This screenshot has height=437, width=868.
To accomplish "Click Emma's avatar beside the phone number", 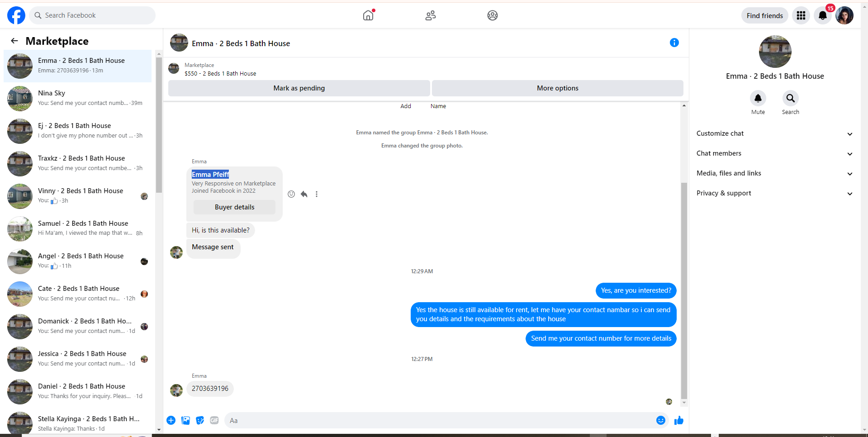I will (176, 390).
